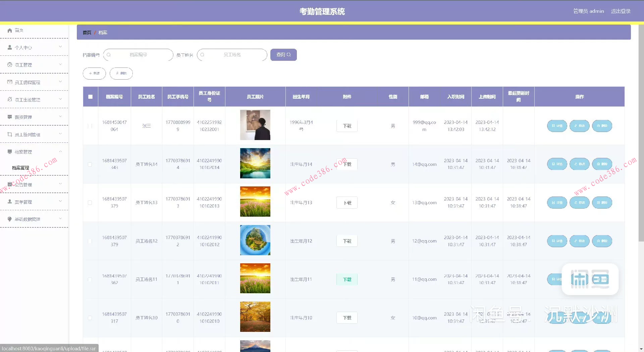Screen dimensions: 644x352
Task: Collapse the 档案管理 sidebar menu
Action: click(x=34, y=152)
